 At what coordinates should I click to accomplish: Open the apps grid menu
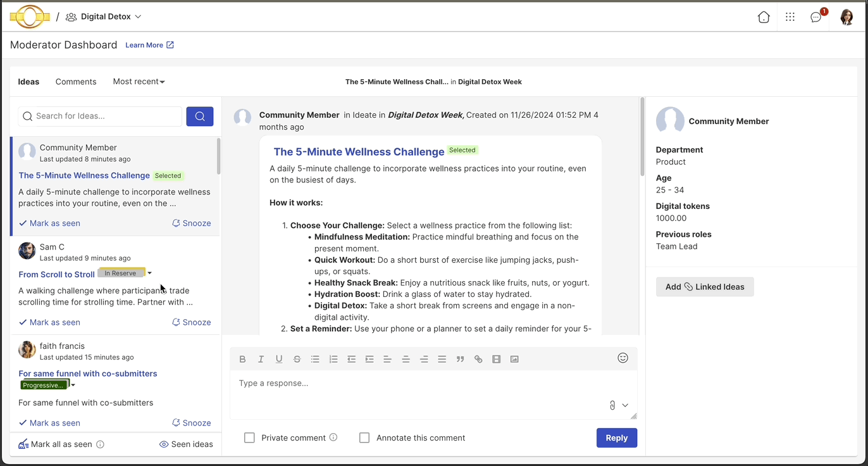click(790, 17)
